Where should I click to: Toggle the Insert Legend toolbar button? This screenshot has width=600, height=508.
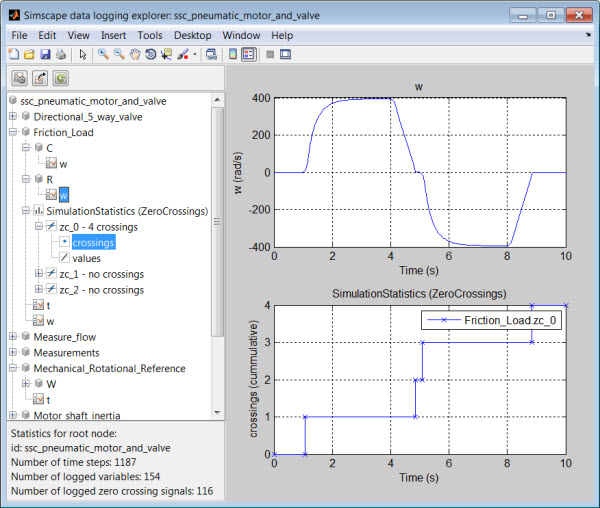click(249, 54)
